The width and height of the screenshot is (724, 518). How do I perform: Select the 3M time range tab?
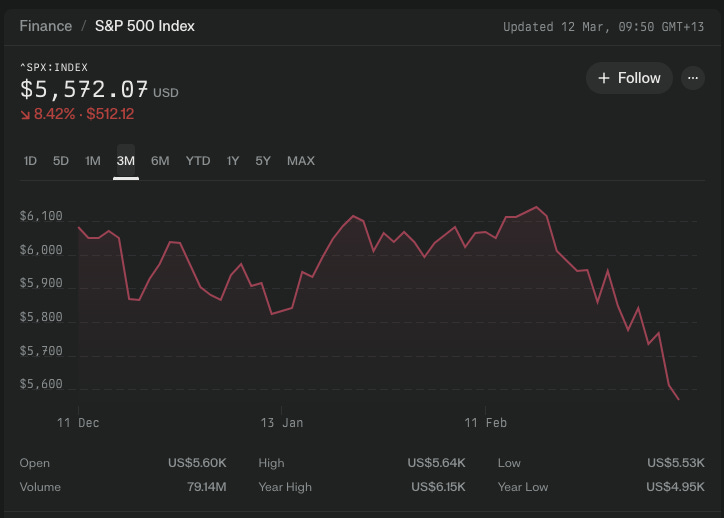click(126, 161)
